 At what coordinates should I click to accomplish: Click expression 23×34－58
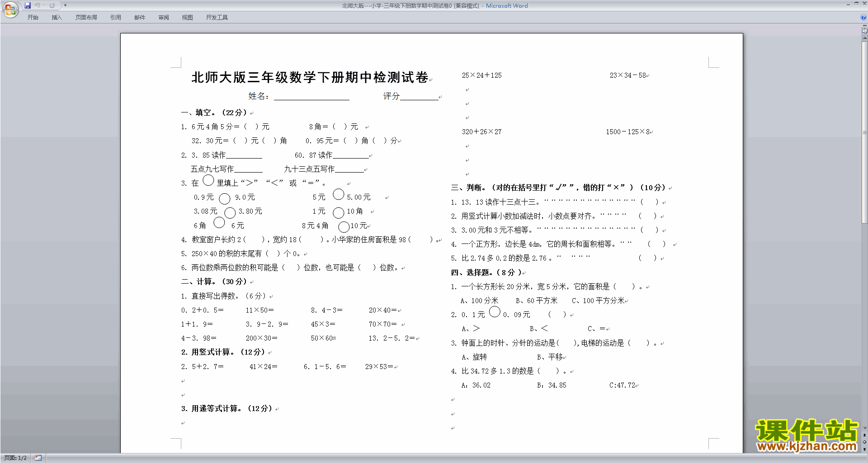[x=628, y=75]
